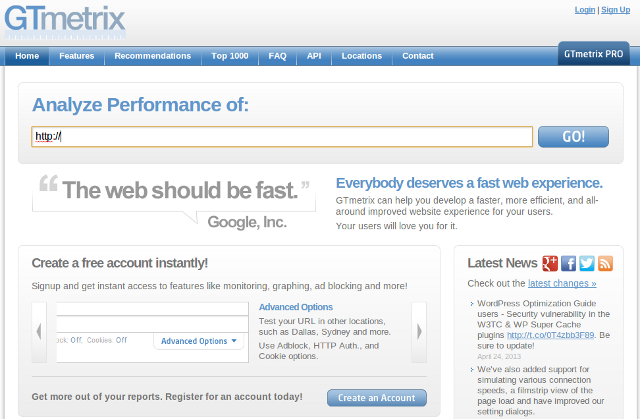
Task: Click the Google Plus icon
Action: (x=550, y=263)
